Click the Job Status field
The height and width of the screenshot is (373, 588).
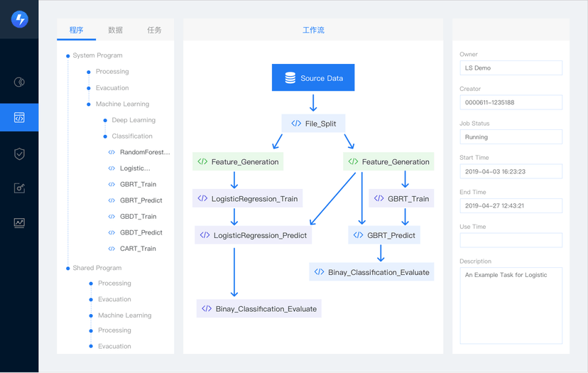click(511, 137)
